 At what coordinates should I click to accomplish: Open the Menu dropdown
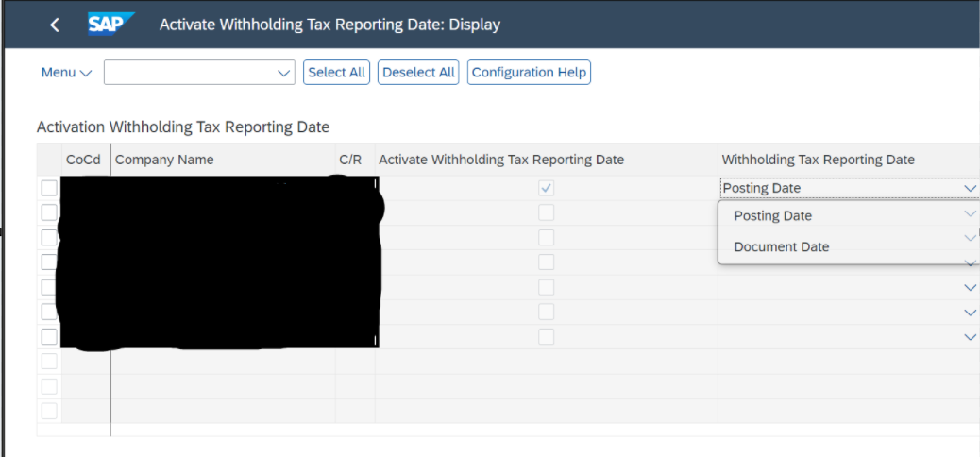pyautogui.click(x=66, y=73)
